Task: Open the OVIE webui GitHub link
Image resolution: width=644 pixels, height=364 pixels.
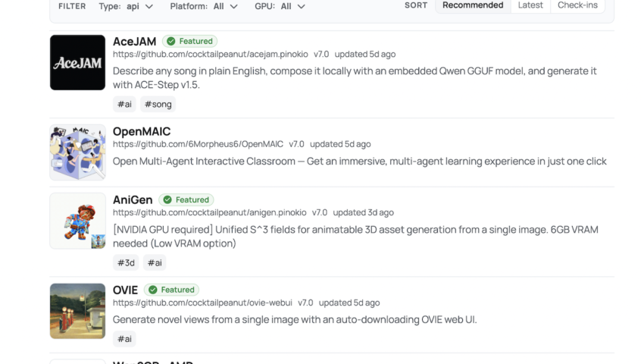Action: click(202, 303)
